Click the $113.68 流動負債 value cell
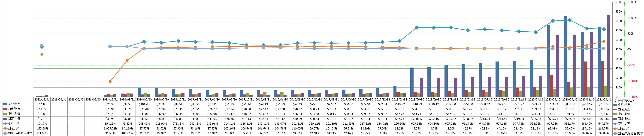The image size is (644, 136). coord(604,114)
